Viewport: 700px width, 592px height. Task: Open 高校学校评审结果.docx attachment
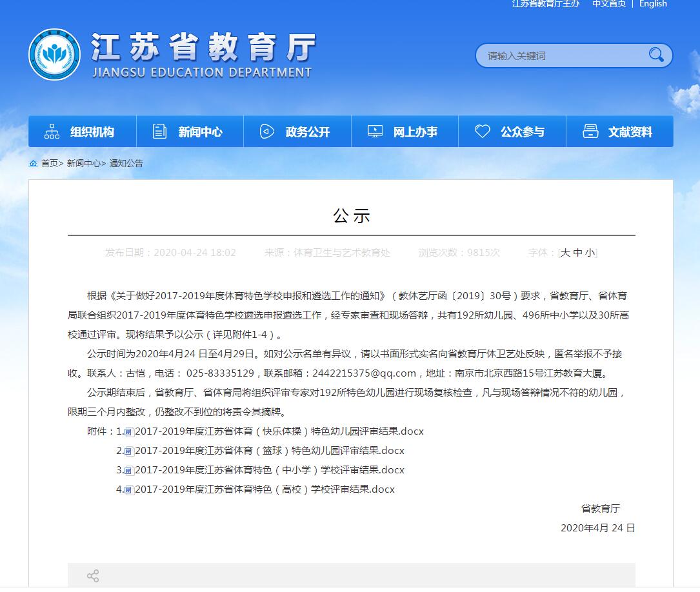[265, 489]
